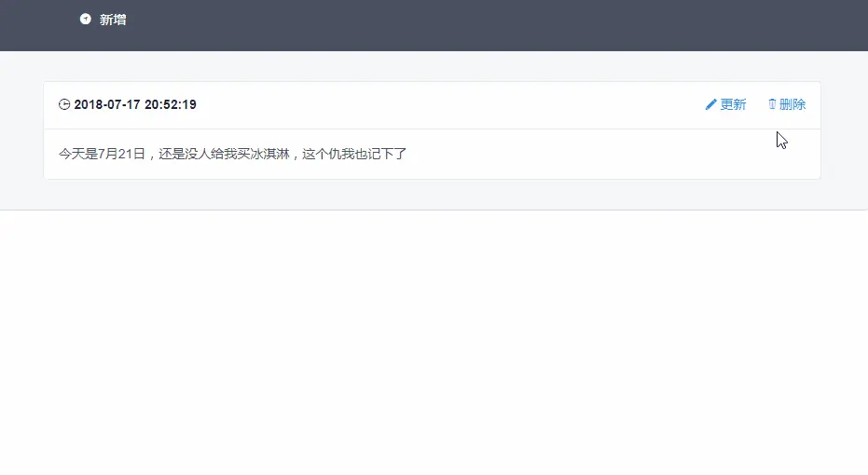
Task: Click the grey margin left of the diary card
Action: pos(21,130)
